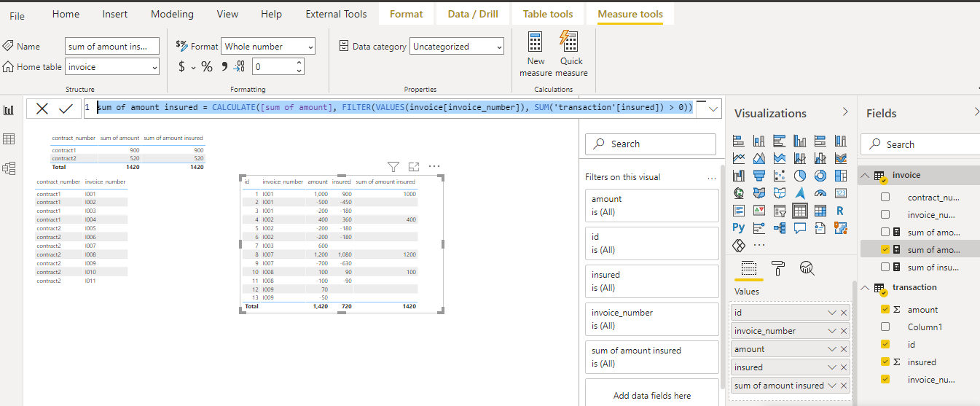Select the KPI visualization
Image resolution: width=980 pixels, height=406 pixels.
(x=759, y=211)
